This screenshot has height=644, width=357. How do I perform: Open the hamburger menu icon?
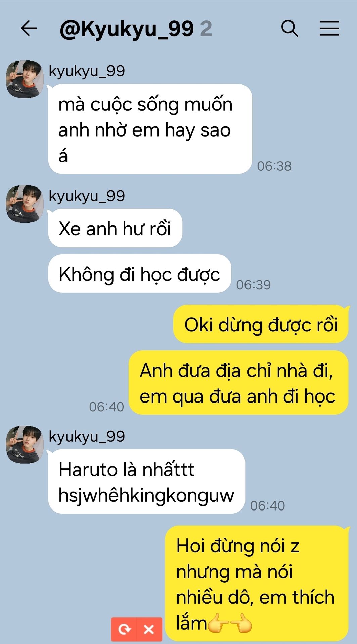[x=329, y=28]
